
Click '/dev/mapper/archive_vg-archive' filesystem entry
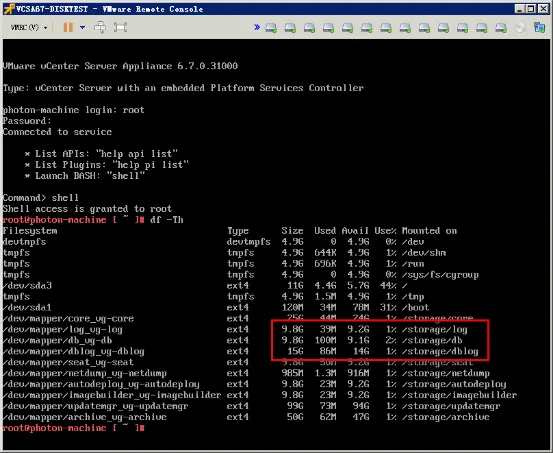85,417
